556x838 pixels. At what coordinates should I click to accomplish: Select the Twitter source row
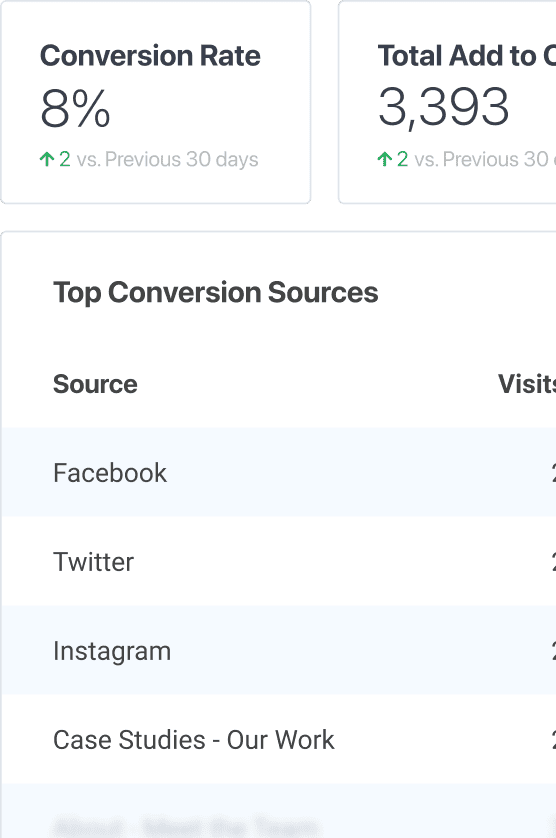tap(278, 561)
